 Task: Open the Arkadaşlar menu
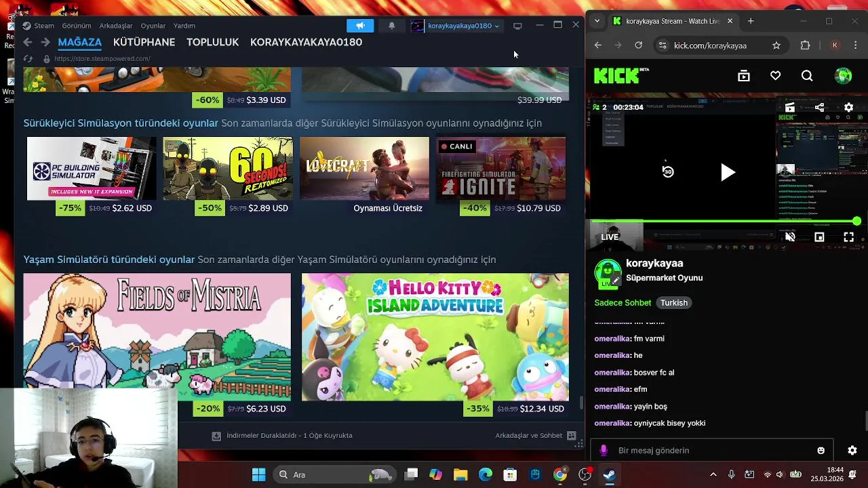tap(116, 26)
